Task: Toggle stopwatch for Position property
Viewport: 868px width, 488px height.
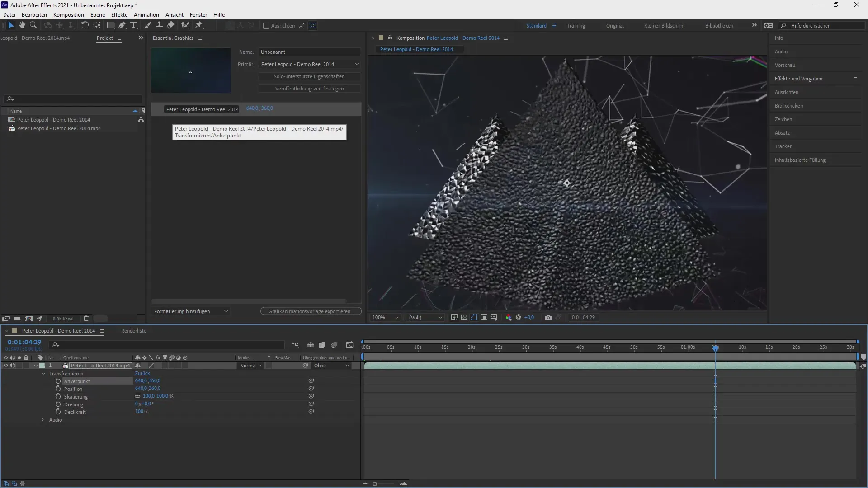Action: pos(58,389)
